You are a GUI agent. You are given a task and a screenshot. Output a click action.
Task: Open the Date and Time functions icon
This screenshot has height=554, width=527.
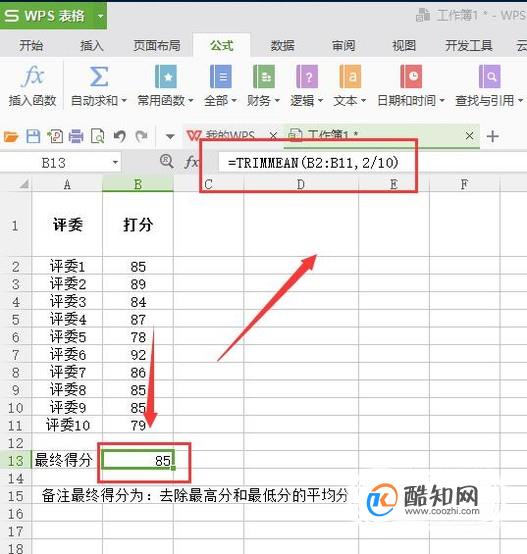click(411, 76)
